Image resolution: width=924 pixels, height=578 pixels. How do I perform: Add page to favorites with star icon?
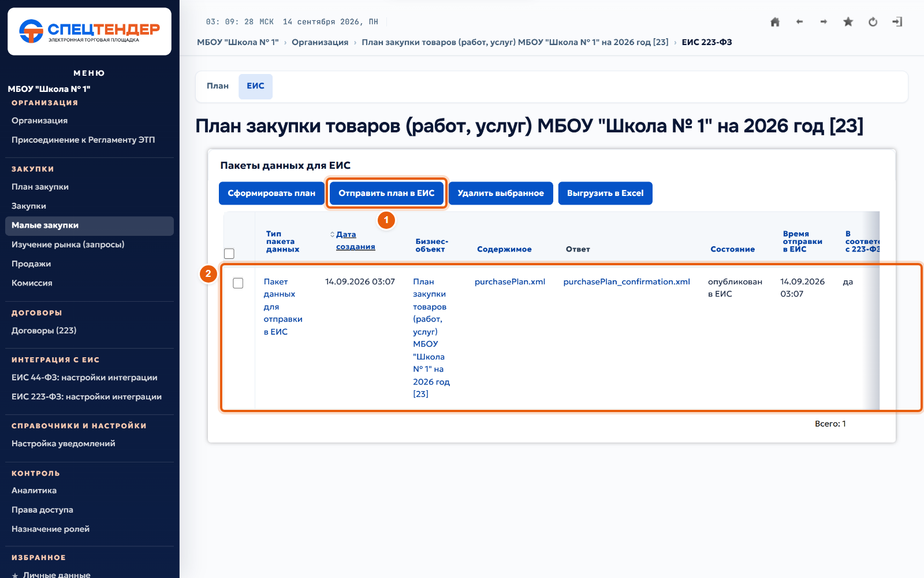point(848,22)
